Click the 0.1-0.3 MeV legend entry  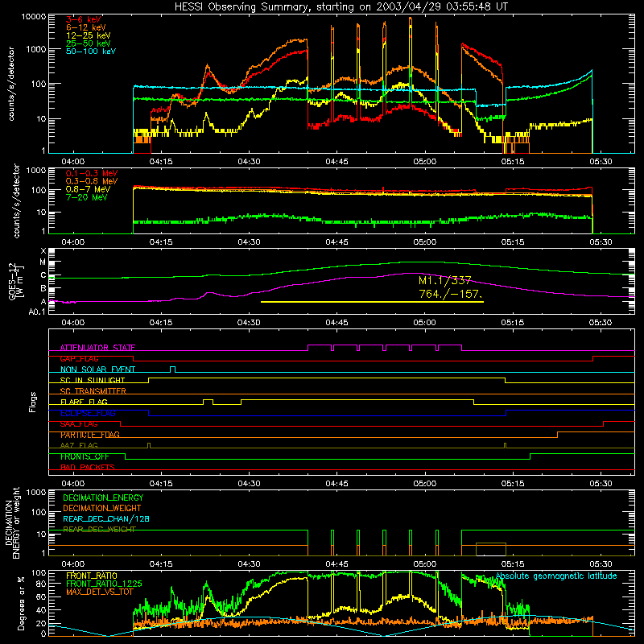(x=92, y=173)
